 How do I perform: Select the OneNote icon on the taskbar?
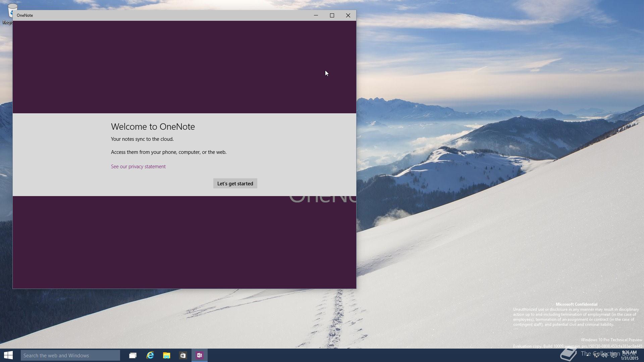click(200, 355)
